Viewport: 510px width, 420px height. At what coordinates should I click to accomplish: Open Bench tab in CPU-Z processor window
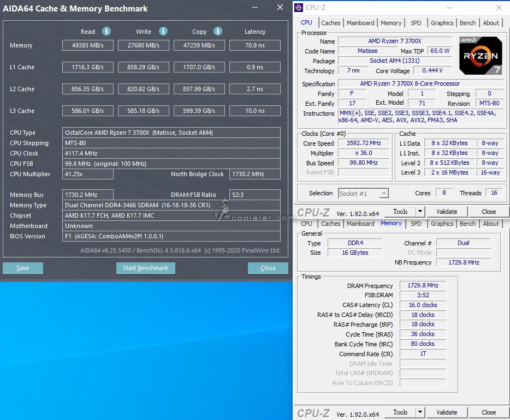point(468,23)
